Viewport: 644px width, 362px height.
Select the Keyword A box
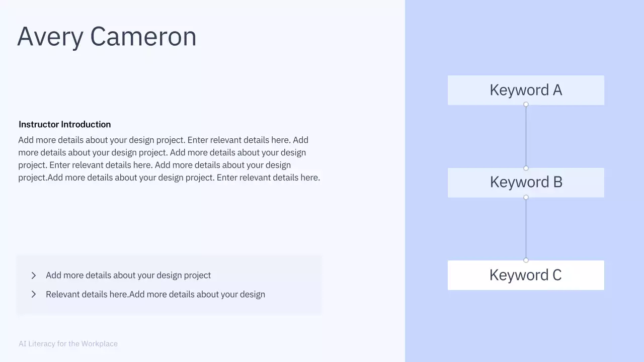point(526,90)
